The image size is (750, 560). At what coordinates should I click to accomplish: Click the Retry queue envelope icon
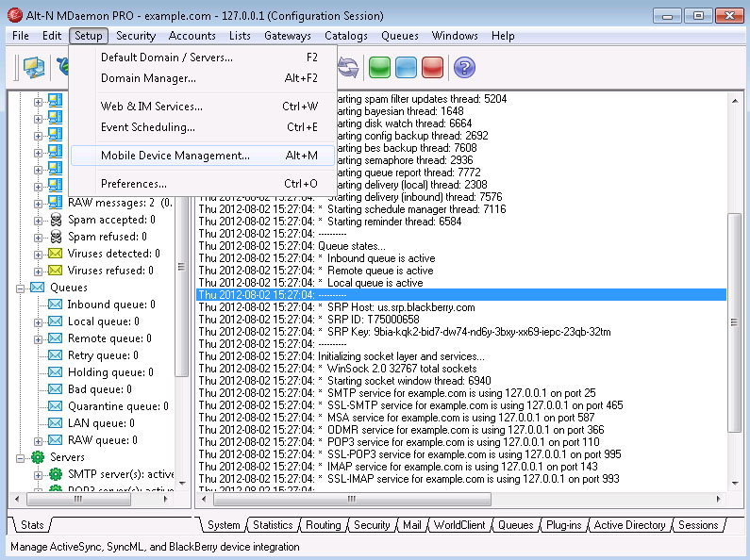tap(55, 355)
